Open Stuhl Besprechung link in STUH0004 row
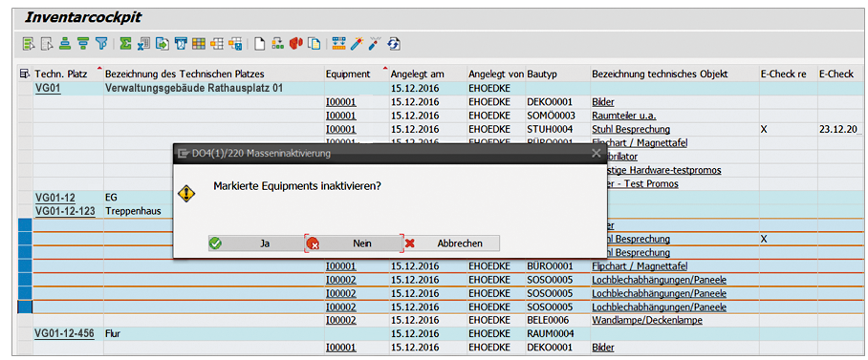The width and height of the screenshot is (868, 360). [631, 130]
